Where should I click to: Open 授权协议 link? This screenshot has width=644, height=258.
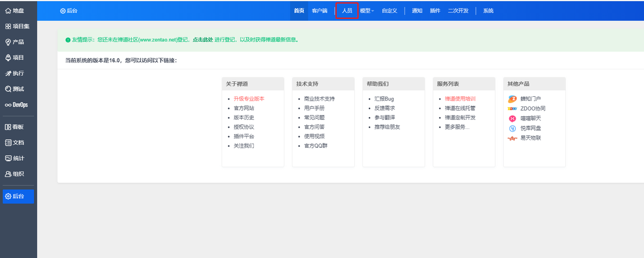pos(244,127)
